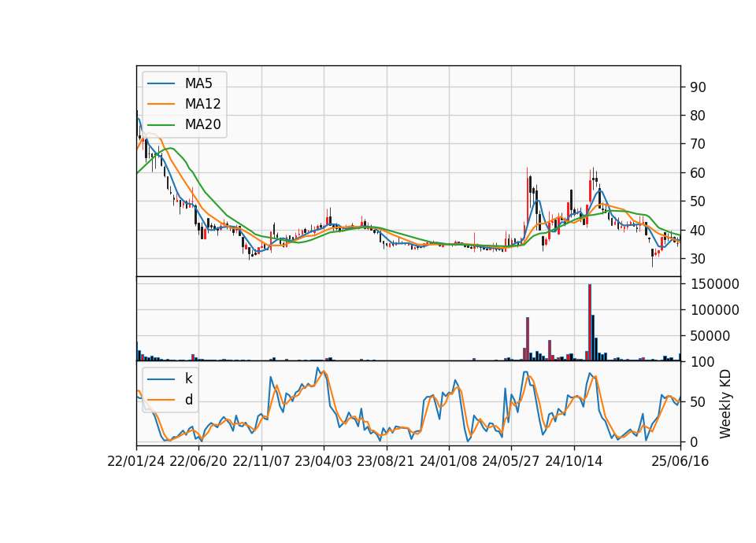Click the 90 price axis label

pyautogui.click(x=699, y=87)
